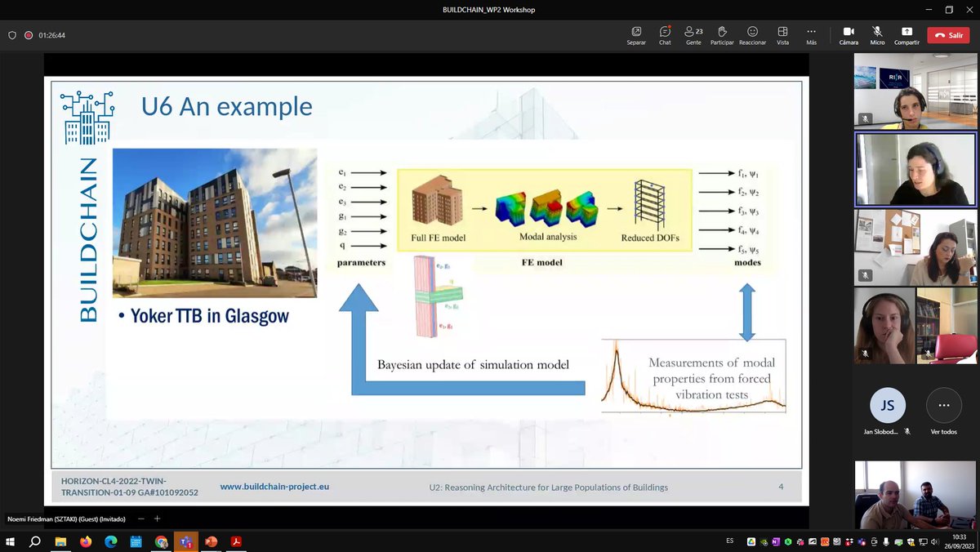Open Adobe Acrobat from taskbar
The width and height of the screenshot is (980, 552).
(236, 541)
